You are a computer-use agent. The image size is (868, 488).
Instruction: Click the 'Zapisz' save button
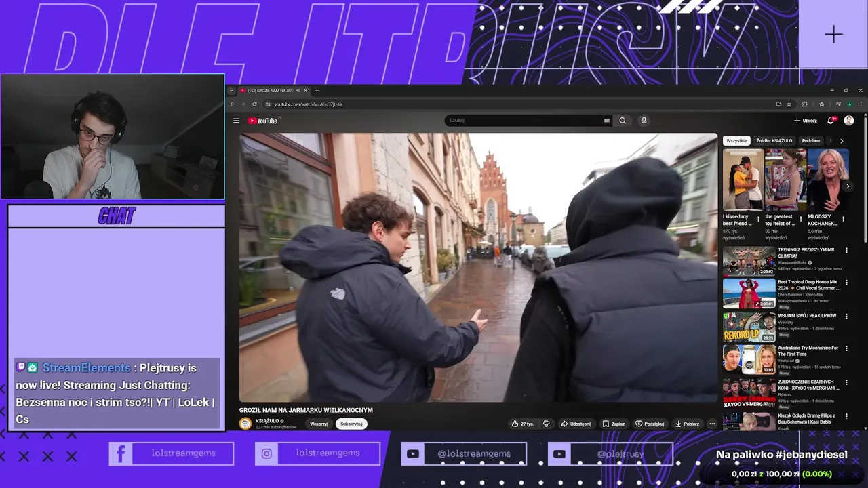click(x=614, y=424)
